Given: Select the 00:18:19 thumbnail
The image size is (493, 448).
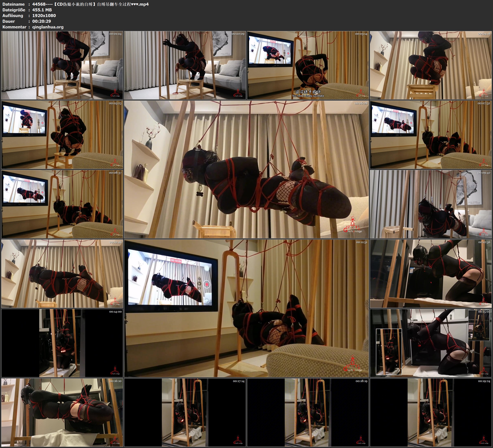Looking at the screenshot, I should click(x=308, y=412).
